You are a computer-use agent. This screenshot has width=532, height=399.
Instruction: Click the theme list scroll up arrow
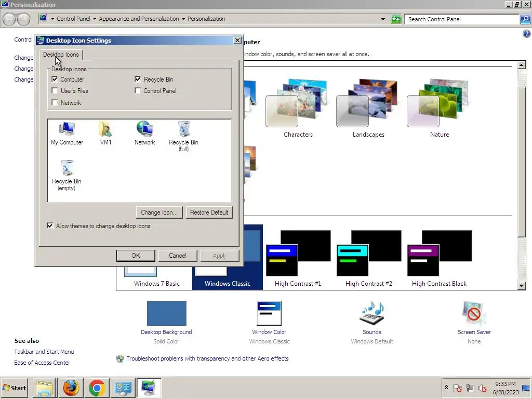[x=522, y=65]
